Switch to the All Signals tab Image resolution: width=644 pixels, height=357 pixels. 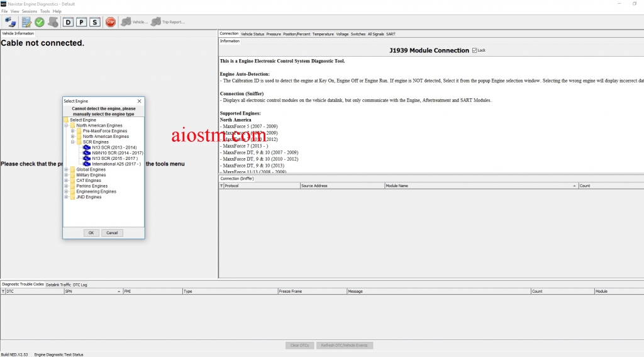pos(375,34)
